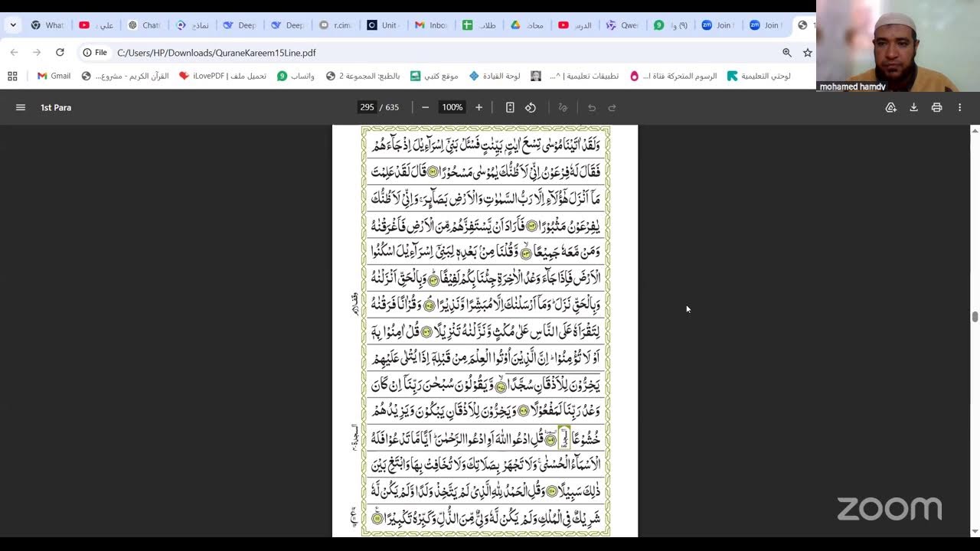Open the واتساب bookmark
This screenshot has height=551, width=980.
pos(296,76)
